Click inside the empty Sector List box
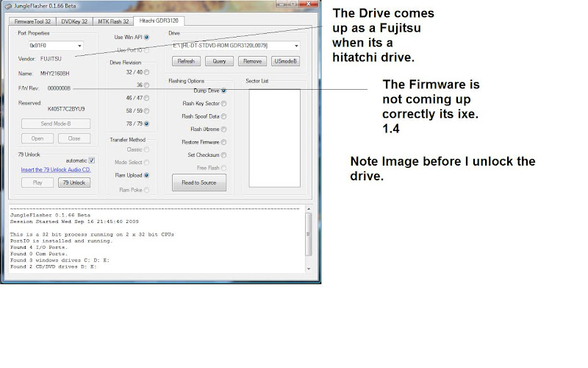The image size is (588, 368). [x=274, y=138]
